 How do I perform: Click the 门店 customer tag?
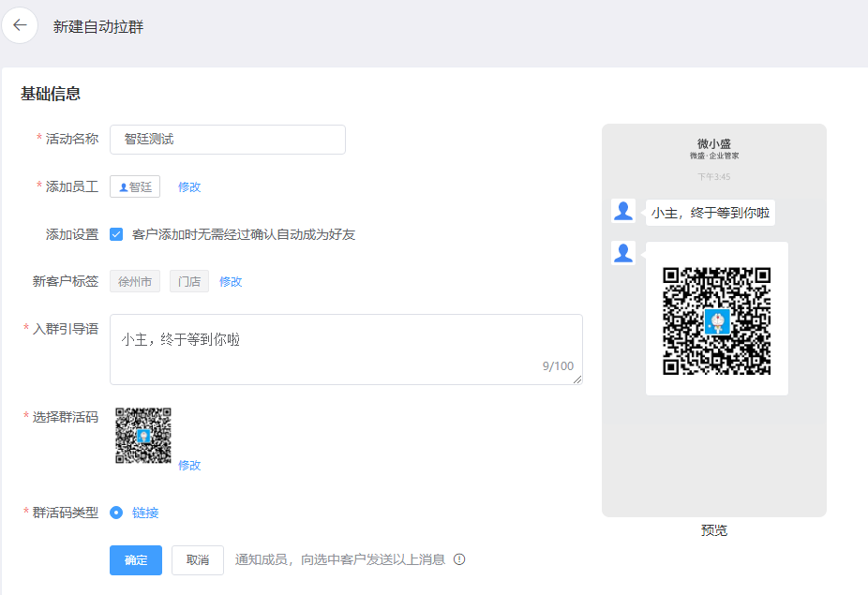click(189, 281)
